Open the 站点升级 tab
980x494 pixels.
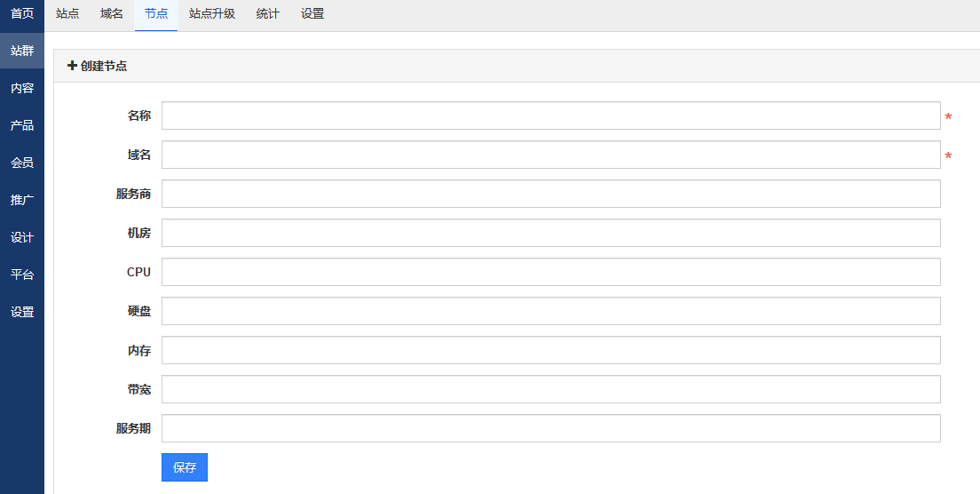pos(212,13)
